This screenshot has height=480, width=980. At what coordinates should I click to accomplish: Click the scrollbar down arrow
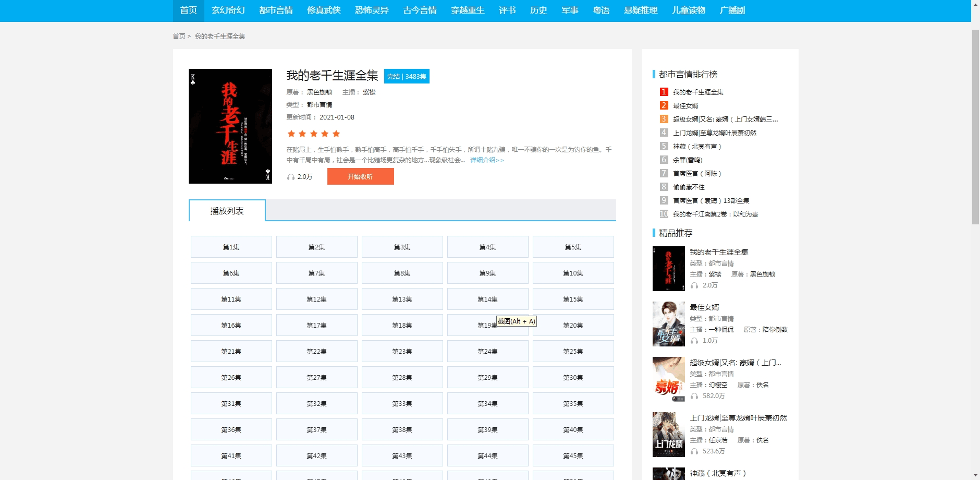[975, 475]
